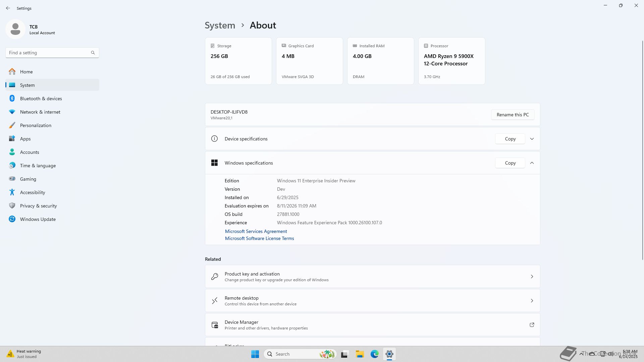Click the Windows Start button
The image size is (644, 362).
[x=255, y=354]
